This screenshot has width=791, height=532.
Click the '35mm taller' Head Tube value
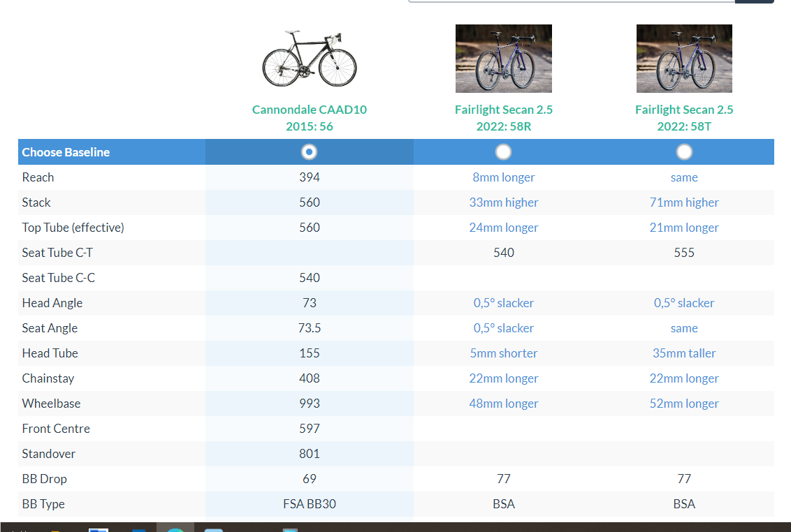(684, 353)
